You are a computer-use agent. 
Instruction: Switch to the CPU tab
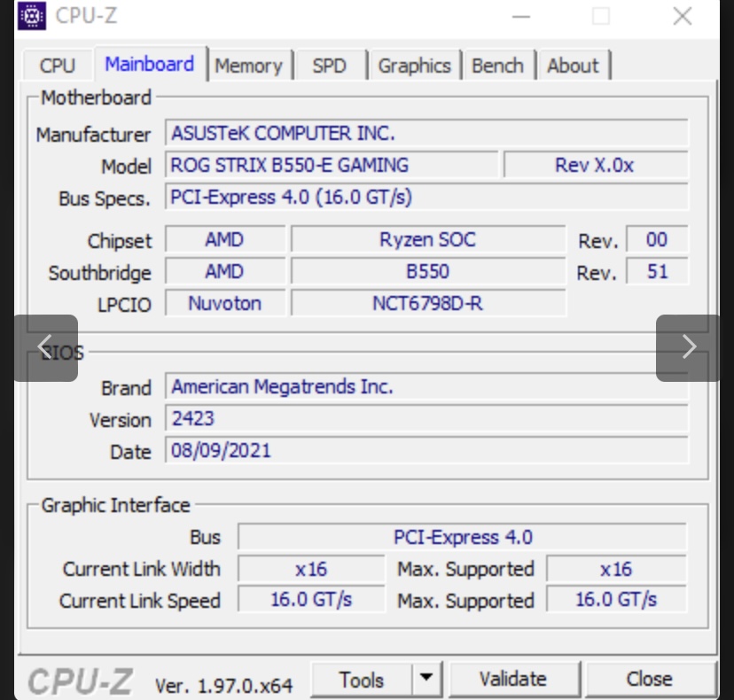pyautogui.click(x=57, y=66)
